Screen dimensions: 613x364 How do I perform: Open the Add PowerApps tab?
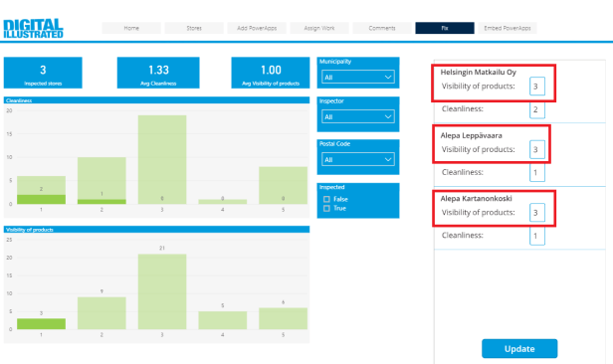[x=257, y=28]
